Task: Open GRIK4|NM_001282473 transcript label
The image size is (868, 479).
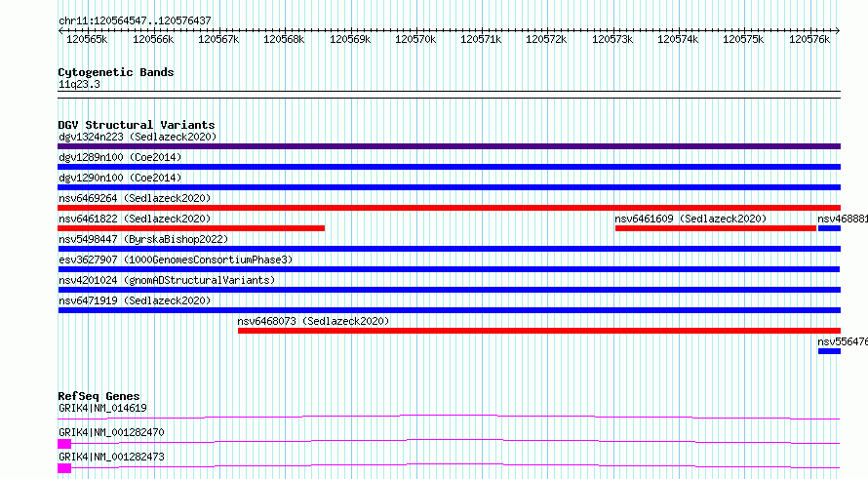Action: (111, 457)
